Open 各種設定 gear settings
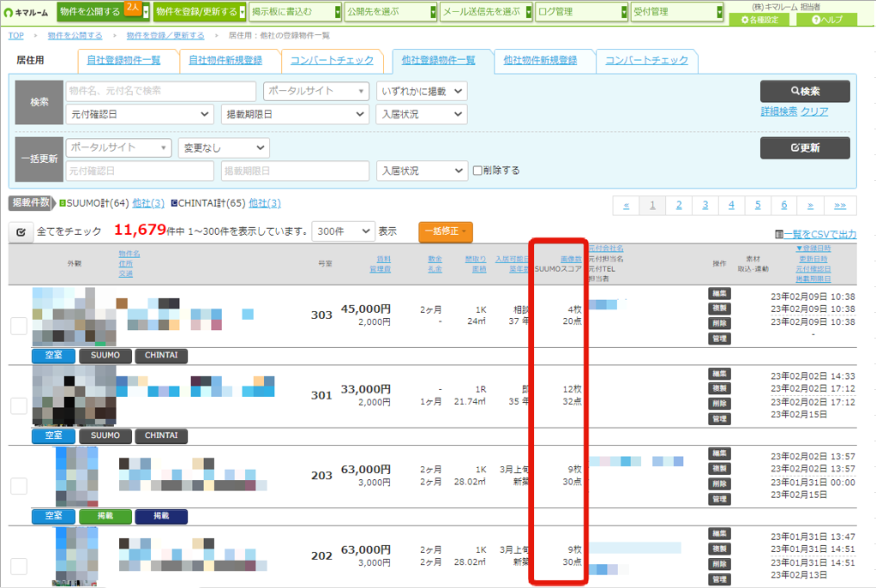 click(x=759, y=20)
